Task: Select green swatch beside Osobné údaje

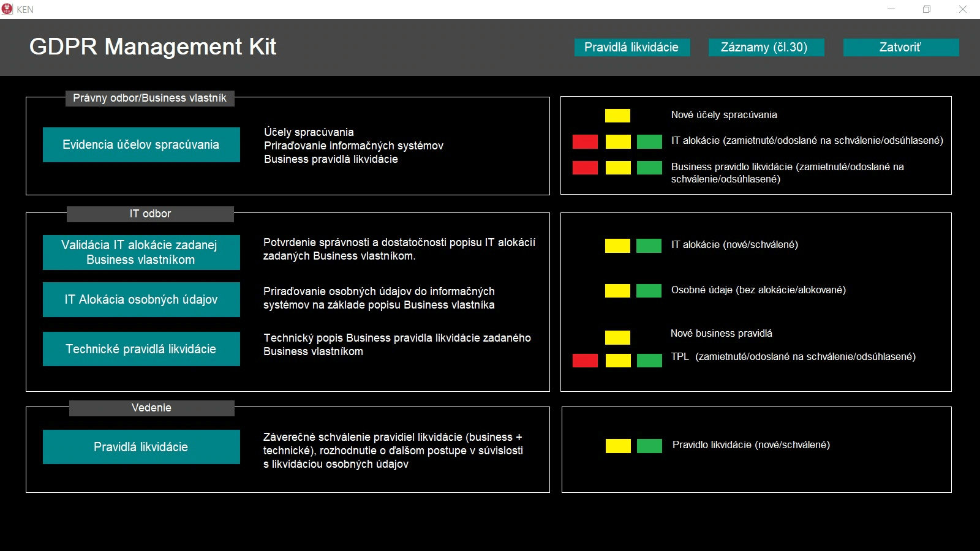Action: pyautogui.click(x=649, y=290)
